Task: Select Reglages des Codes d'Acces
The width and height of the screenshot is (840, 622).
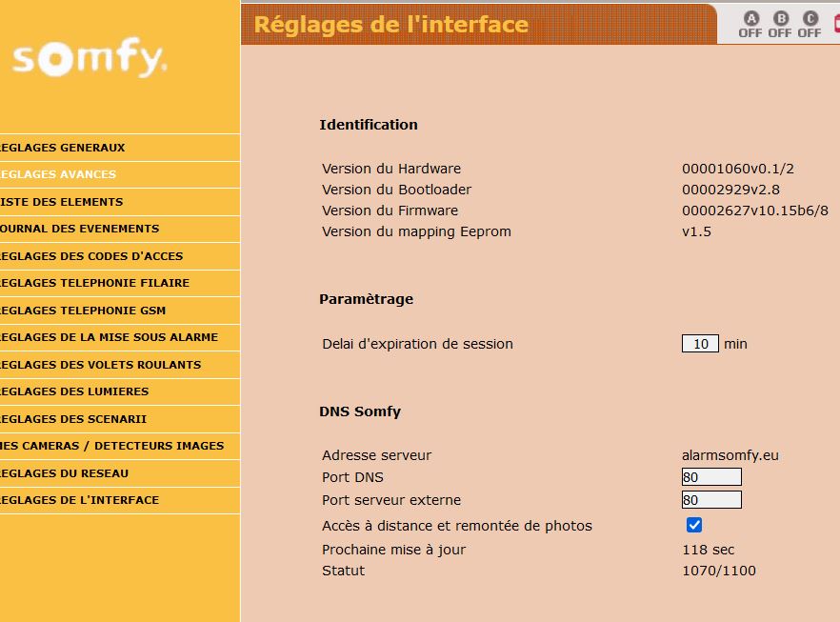Action: 91,256
